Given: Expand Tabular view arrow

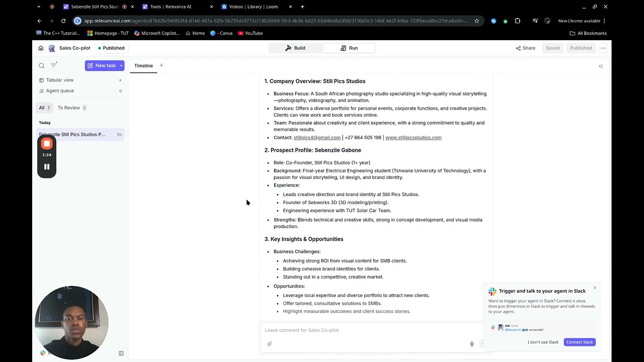Looking at the screenshot, I should tap(120, 80).
